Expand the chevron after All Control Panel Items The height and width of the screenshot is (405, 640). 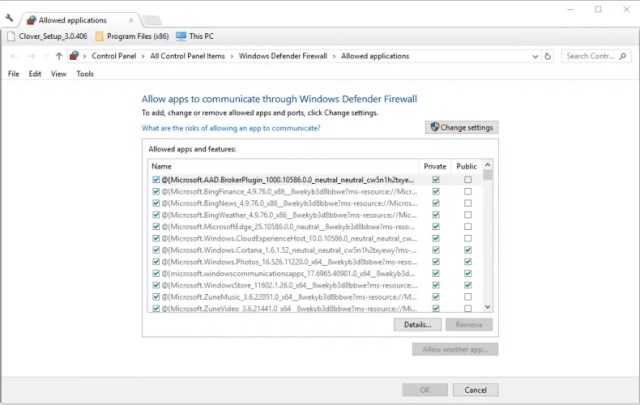point(232,56)
